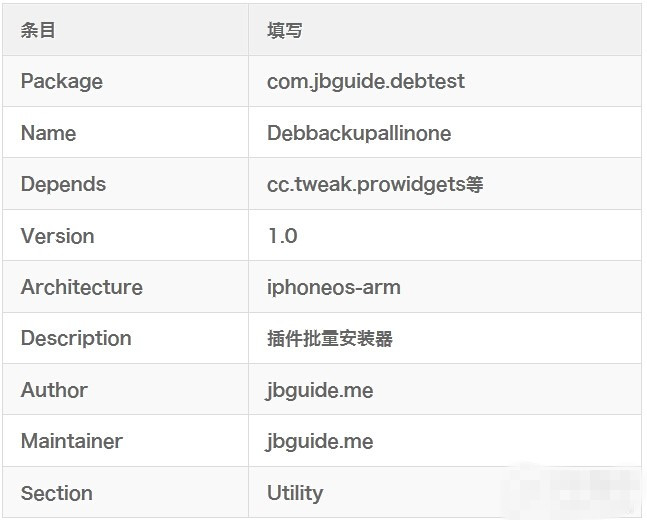Select the Architecture label cell
The image size is (647, 522).
[81, 287]
